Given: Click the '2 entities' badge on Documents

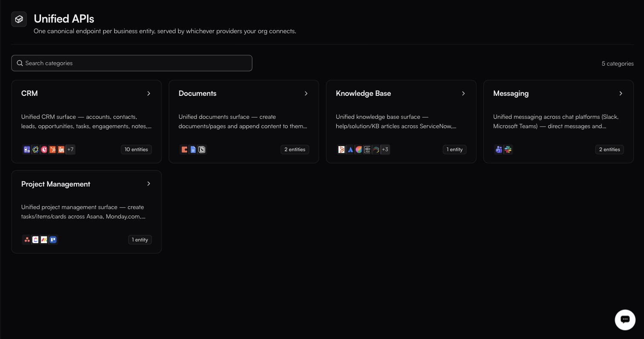Looking at the screenshot, I should (295, 149).
